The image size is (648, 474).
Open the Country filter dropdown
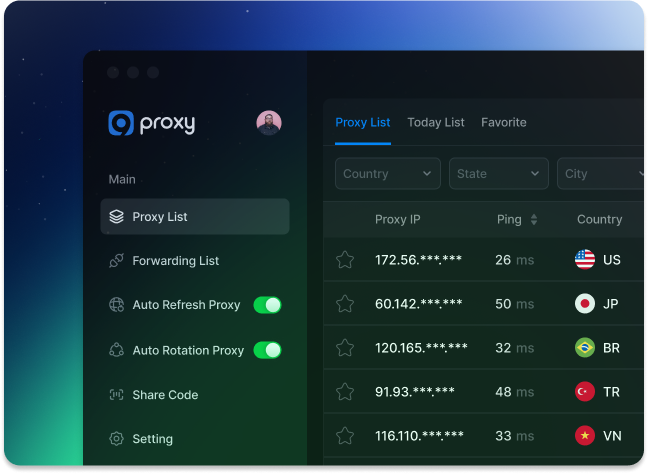[387, 174]
